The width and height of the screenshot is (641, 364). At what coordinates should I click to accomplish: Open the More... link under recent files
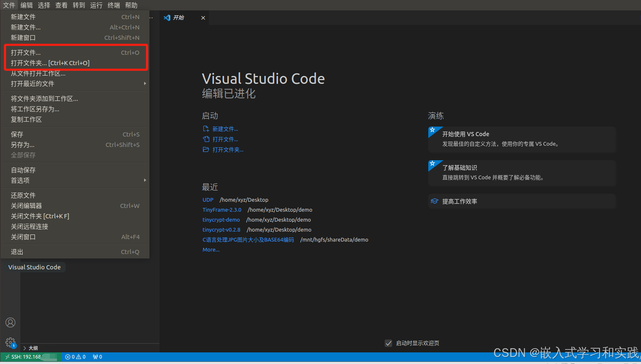point(211,249)
